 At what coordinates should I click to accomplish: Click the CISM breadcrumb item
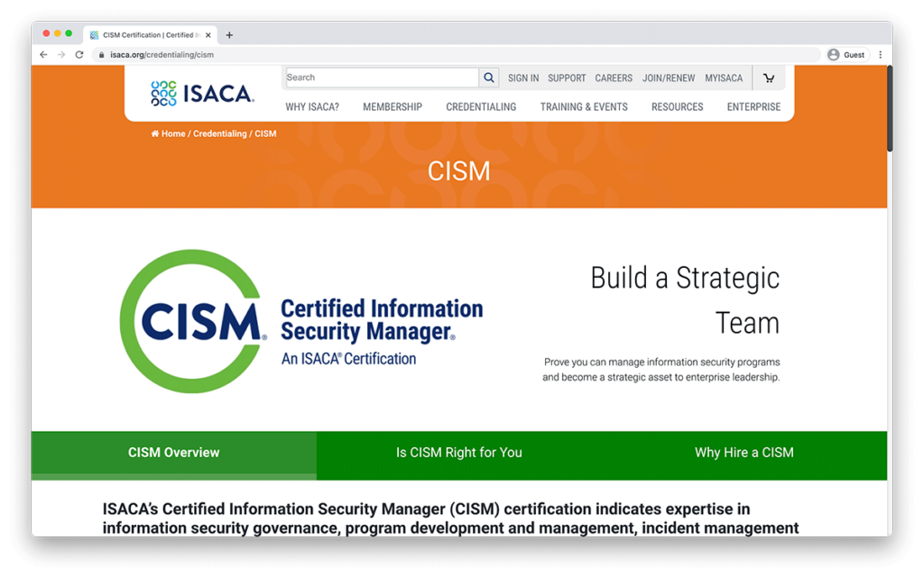pos(265,133)
